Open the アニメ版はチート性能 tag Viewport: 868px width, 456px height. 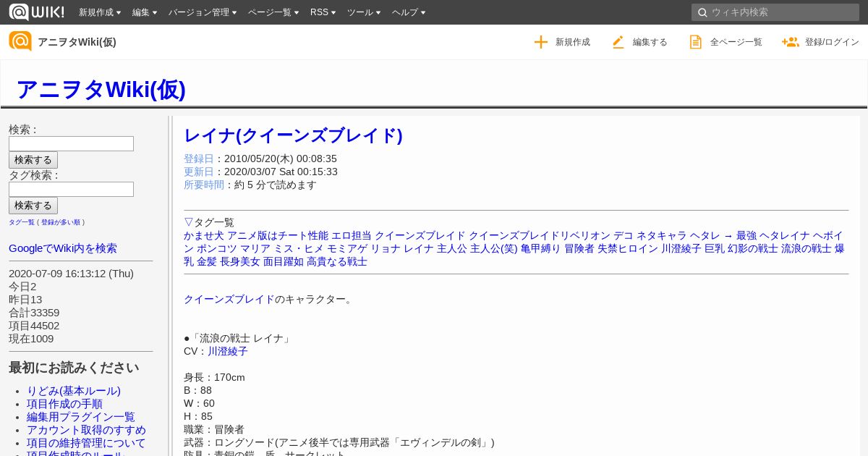coord(278,235)
